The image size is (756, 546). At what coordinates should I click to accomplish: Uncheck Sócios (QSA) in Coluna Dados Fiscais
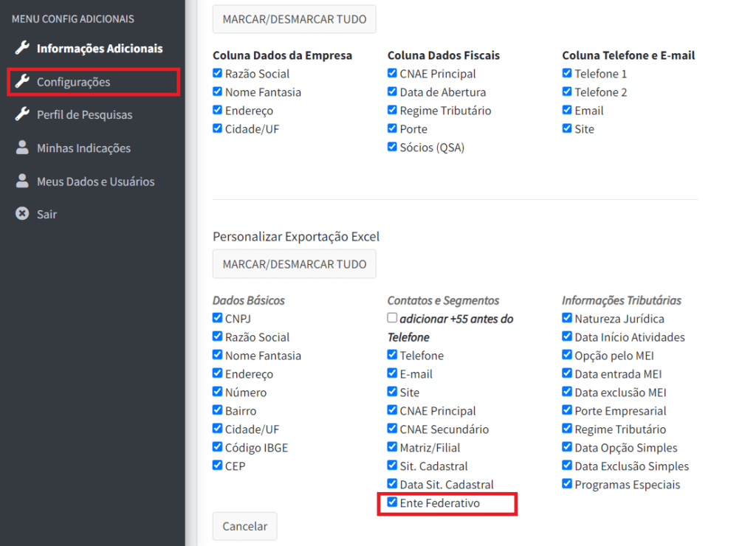pyautogui.click(x=391, y=146)
